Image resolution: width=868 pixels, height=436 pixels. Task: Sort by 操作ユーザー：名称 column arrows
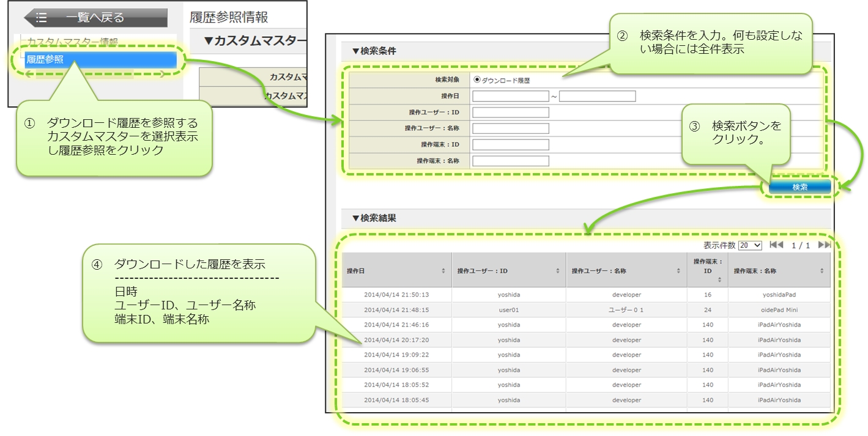678,271
